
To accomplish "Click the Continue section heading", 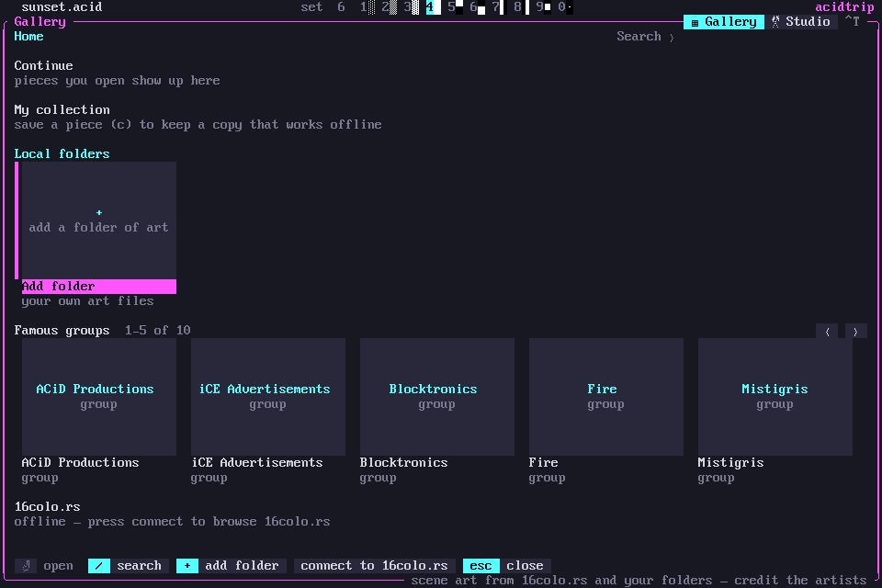I will (43, 66).
